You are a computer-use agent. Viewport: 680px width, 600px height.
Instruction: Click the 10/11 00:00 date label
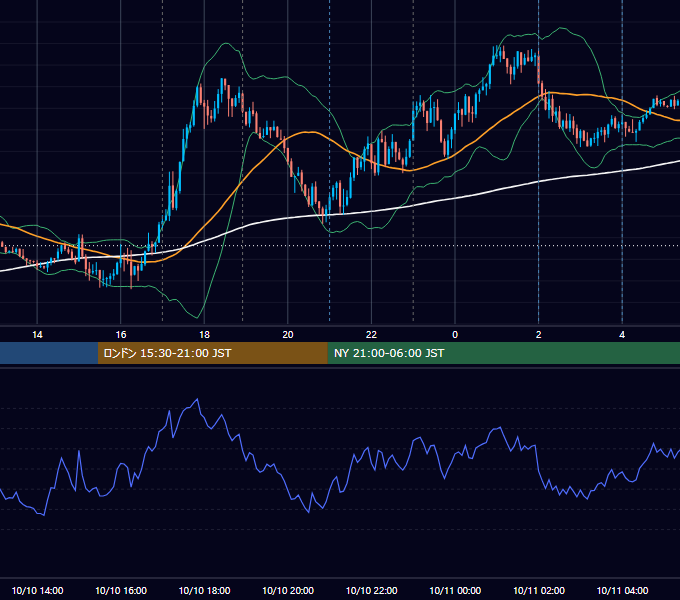coord(455,590)
